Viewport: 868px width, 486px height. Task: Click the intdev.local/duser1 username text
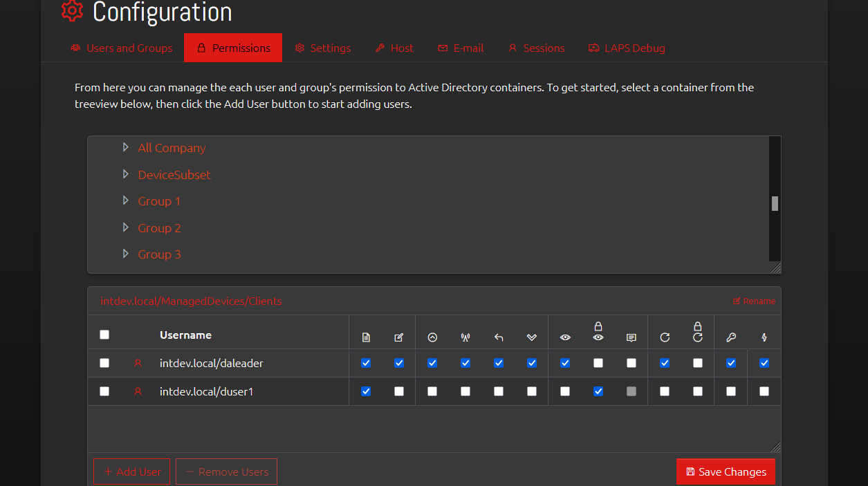coord(207,391)
